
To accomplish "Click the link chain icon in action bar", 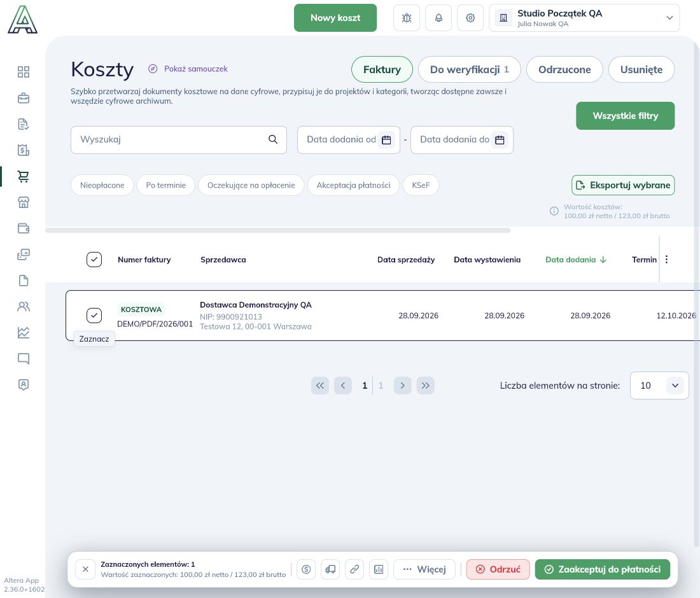I will click(x=354, y=569).
